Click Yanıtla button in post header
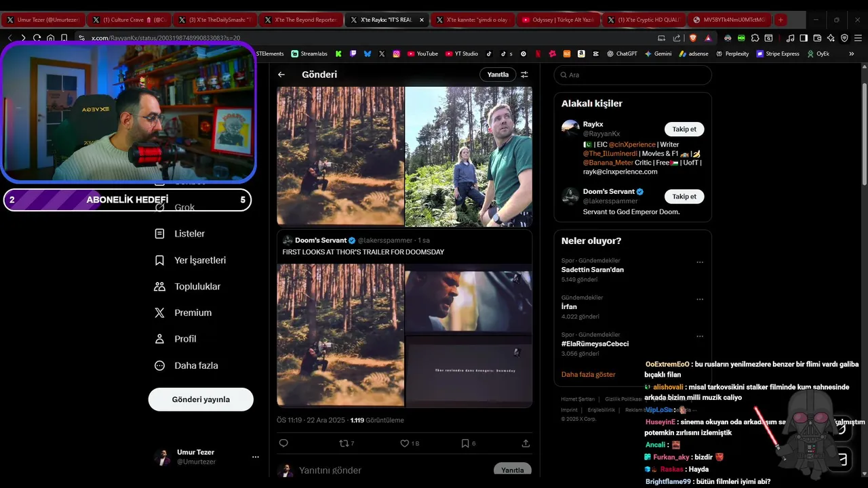868x488 pixels. [498, 75]
